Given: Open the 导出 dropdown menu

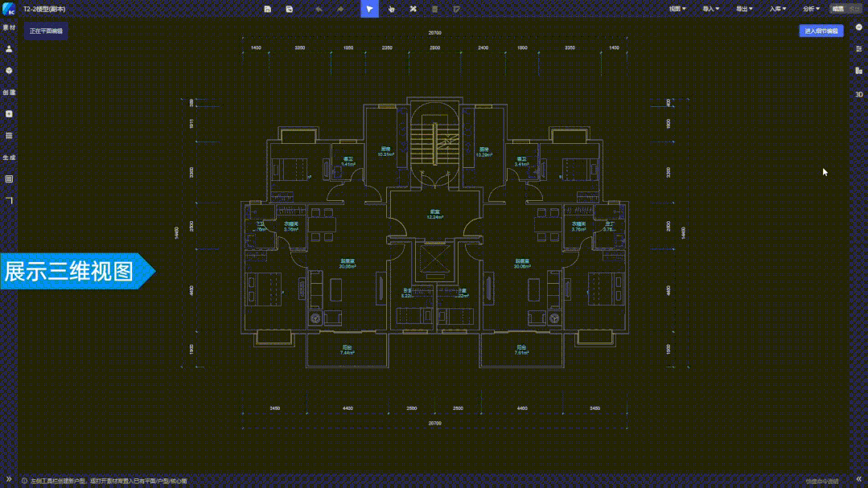Looking at the screenshot, I should coord(744,9).
